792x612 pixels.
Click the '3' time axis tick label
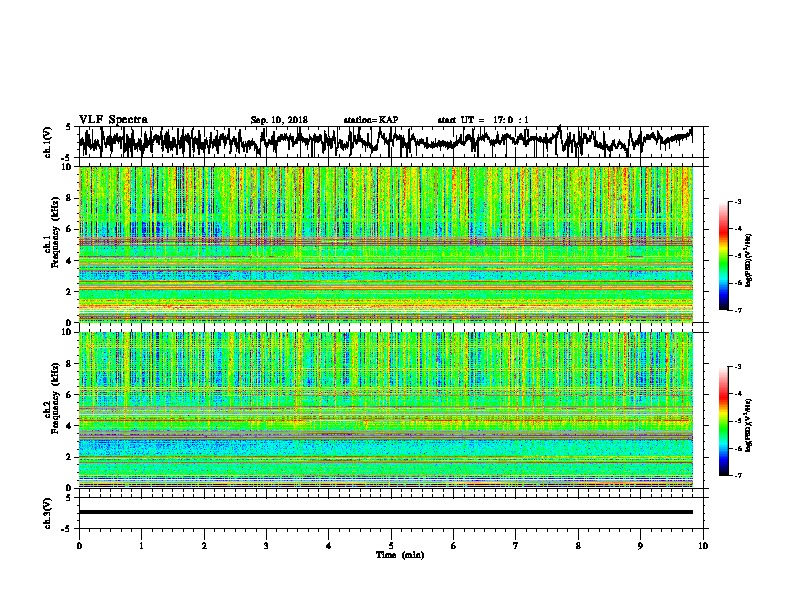266,546
